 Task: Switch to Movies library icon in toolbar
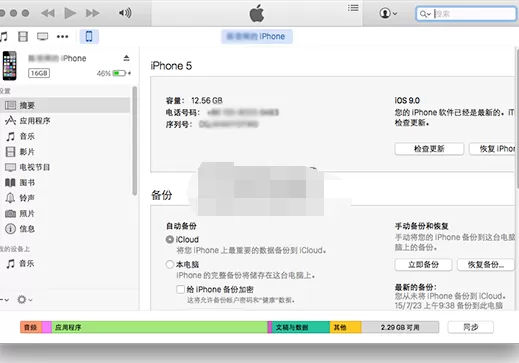23,36
